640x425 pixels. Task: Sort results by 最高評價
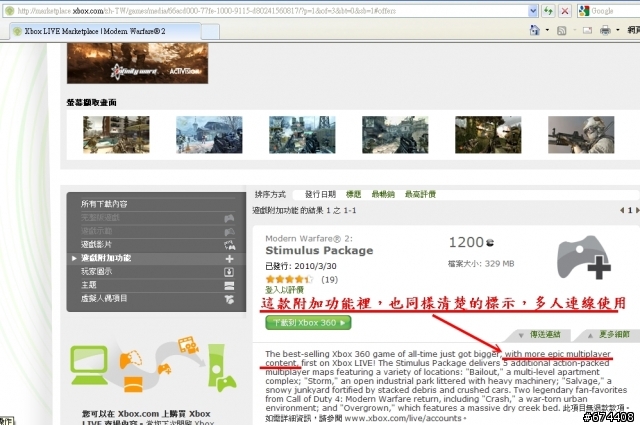tap(420, 194)
